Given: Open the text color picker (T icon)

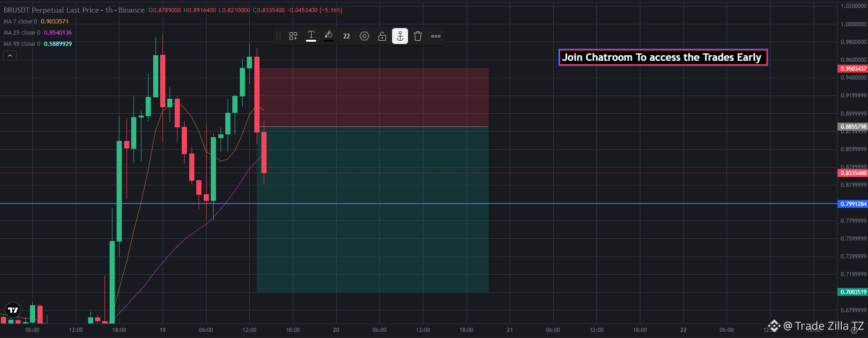Looking at the screenshot, I should point(311,36).
